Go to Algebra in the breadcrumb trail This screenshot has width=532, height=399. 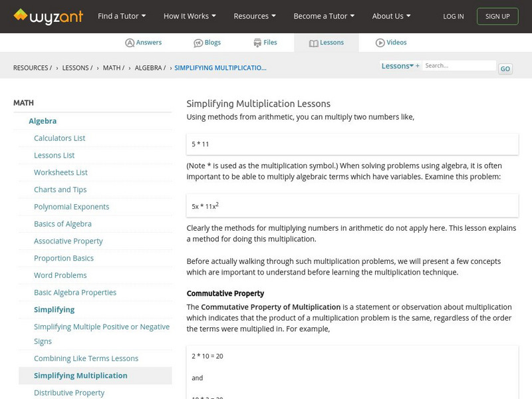click(x=150, y=68)
